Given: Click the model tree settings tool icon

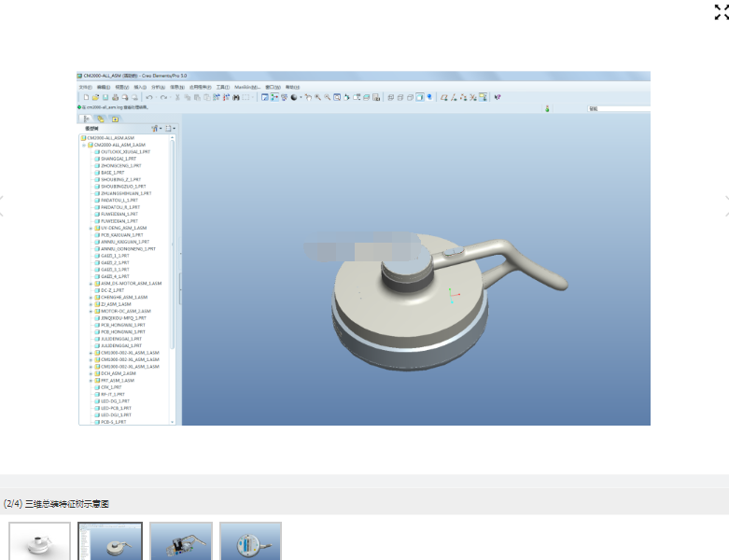Looking at the screenshot, I should (155, 128).
